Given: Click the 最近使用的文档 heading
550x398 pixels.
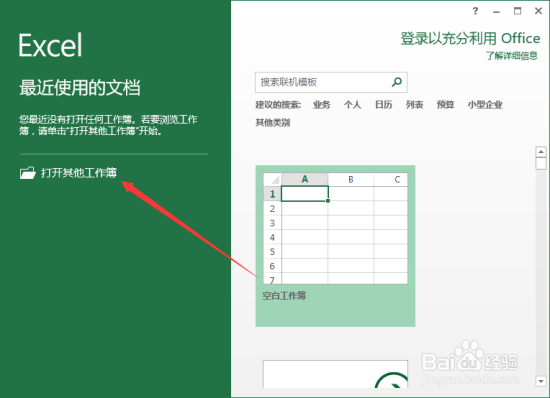Looking at the screenshot, I should click(x=80, y=87).
